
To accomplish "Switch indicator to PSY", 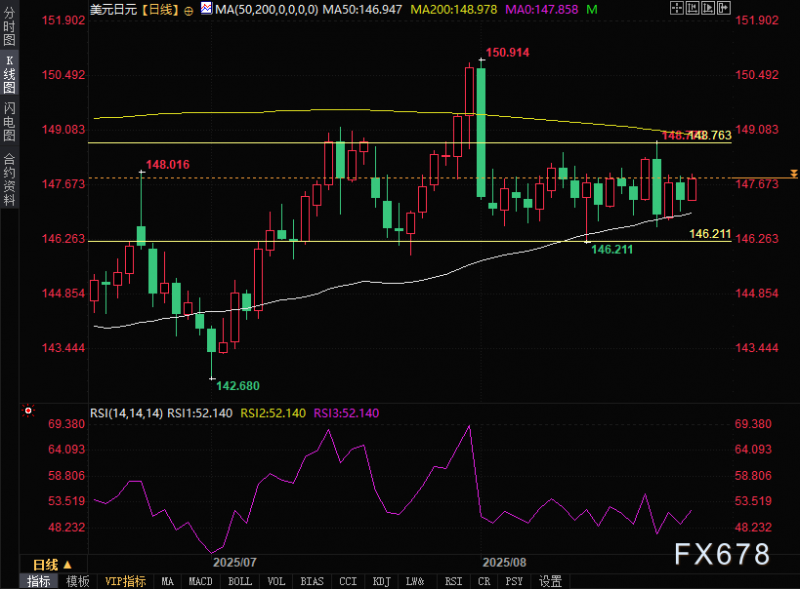I will coord(514,581).
